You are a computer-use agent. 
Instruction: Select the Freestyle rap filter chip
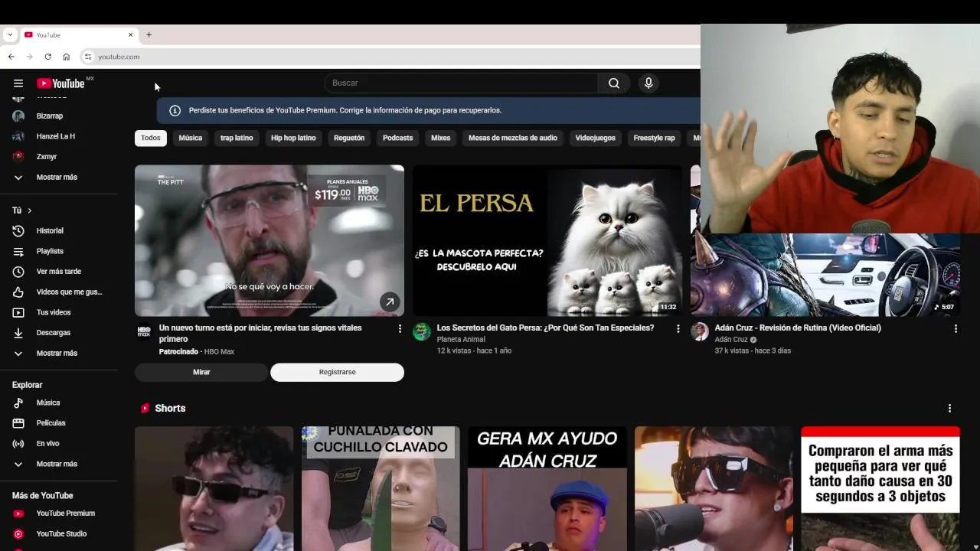point(655,138)
